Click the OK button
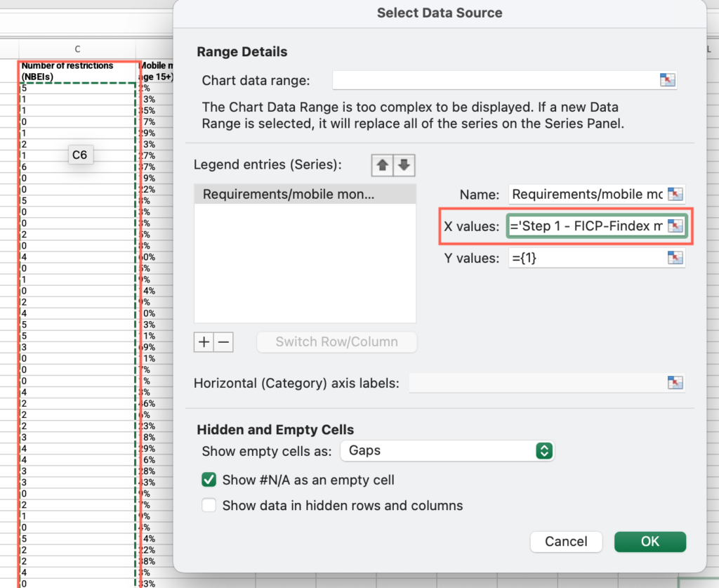Screen dimensions: 719x588 click(650, 542)
